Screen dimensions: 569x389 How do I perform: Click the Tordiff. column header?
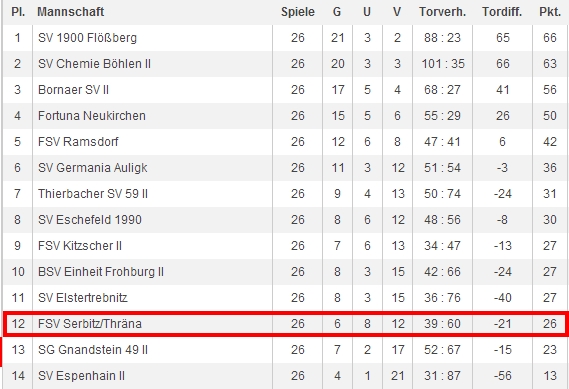click(x=502, y=12)
